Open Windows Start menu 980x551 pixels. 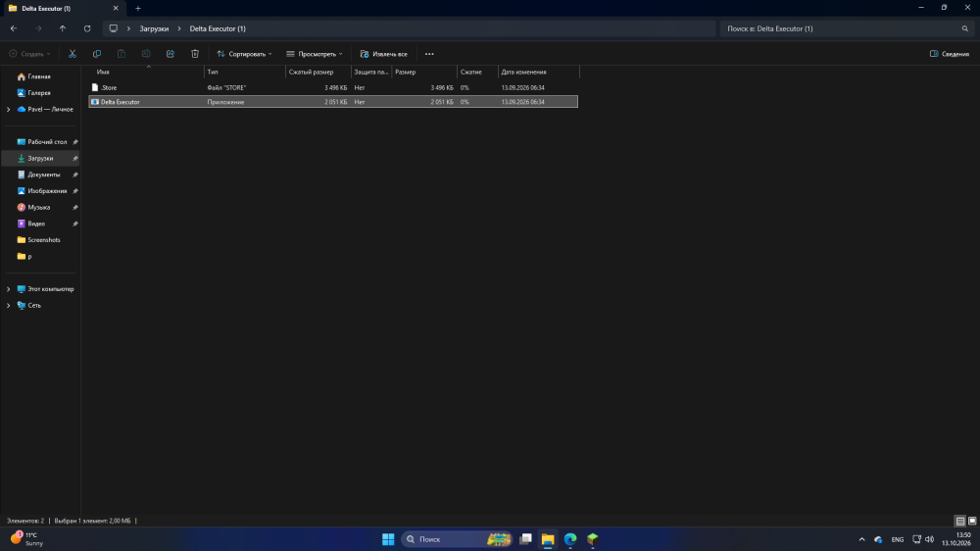[388, 539]
